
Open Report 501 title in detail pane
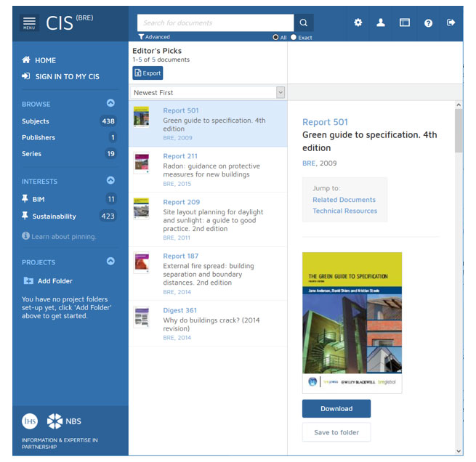point(325,122)
